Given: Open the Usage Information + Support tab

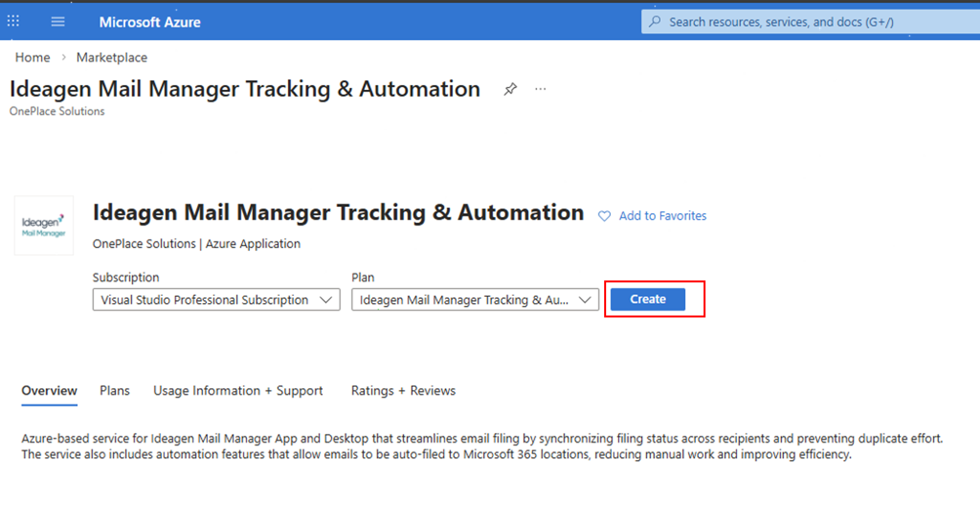Looking at the screenshot, I should [238, 391].
